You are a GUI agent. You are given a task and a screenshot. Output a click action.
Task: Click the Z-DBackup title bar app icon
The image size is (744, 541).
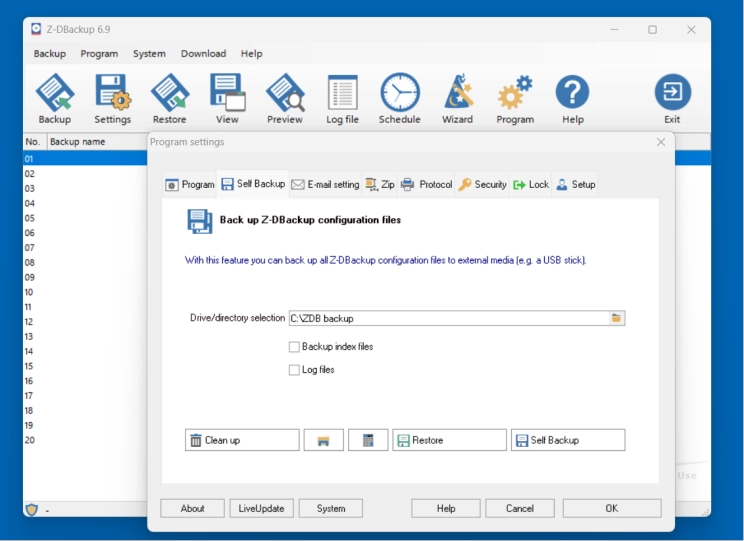[36, 29]
